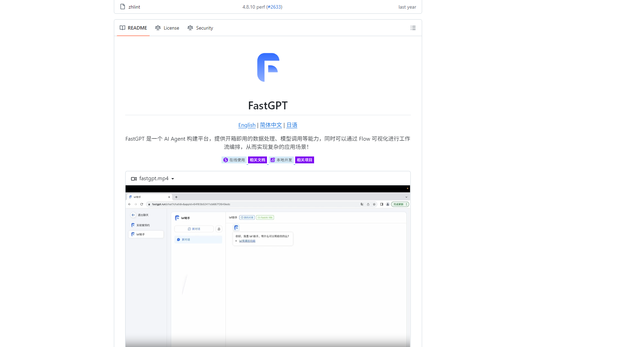
Task: Click the purple 相关项目 badge
Action: point(304,160)
